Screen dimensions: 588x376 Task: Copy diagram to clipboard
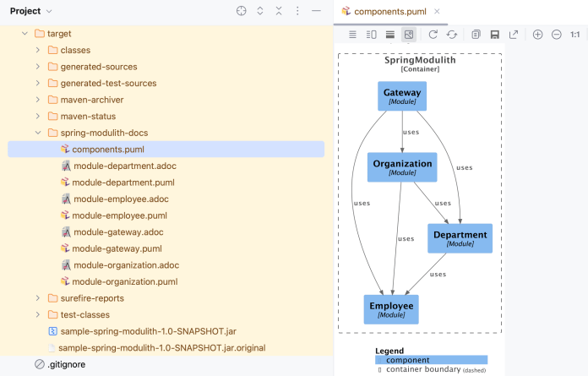click(476, 35)
